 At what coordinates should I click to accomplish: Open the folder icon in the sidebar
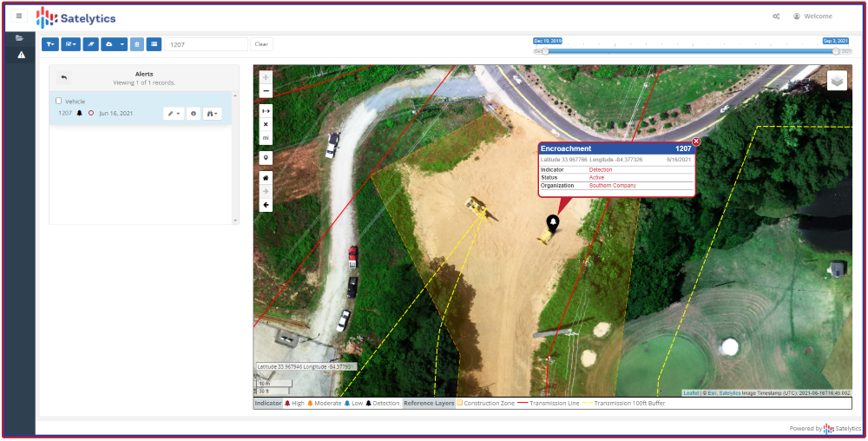point(19,38)
